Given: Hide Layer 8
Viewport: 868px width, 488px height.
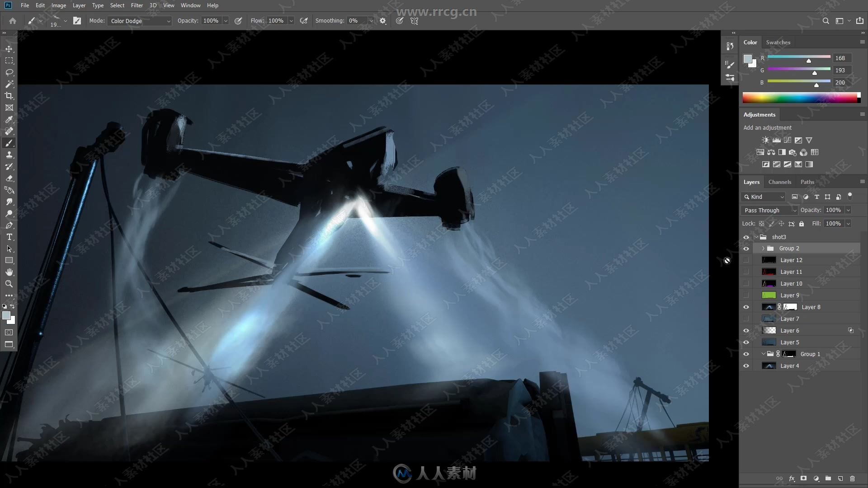Looking at the screenshot, I should click(x=746, y=307).
